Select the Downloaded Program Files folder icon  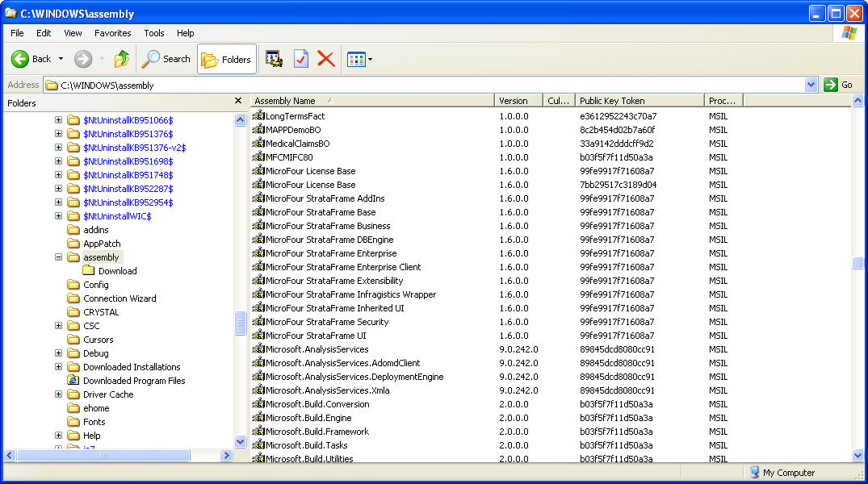click(73, 381)
